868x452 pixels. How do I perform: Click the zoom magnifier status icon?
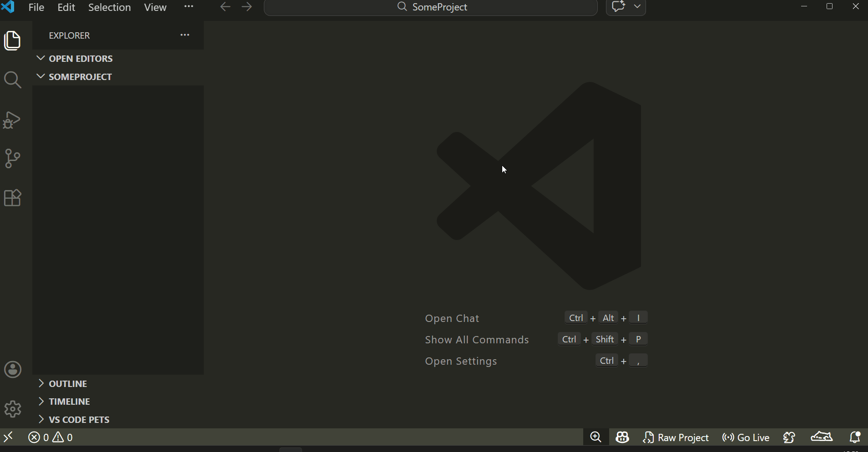[596, 437]
